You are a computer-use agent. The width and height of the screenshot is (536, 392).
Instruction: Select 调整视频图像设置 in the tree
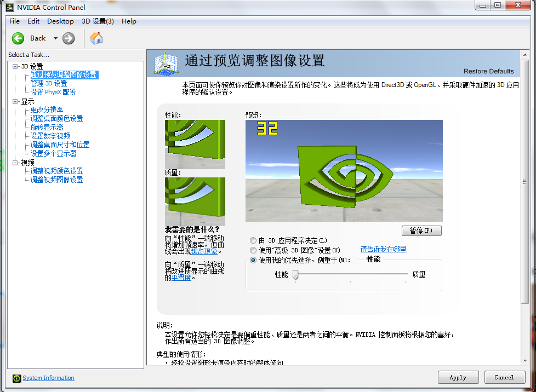click(56, 180)
